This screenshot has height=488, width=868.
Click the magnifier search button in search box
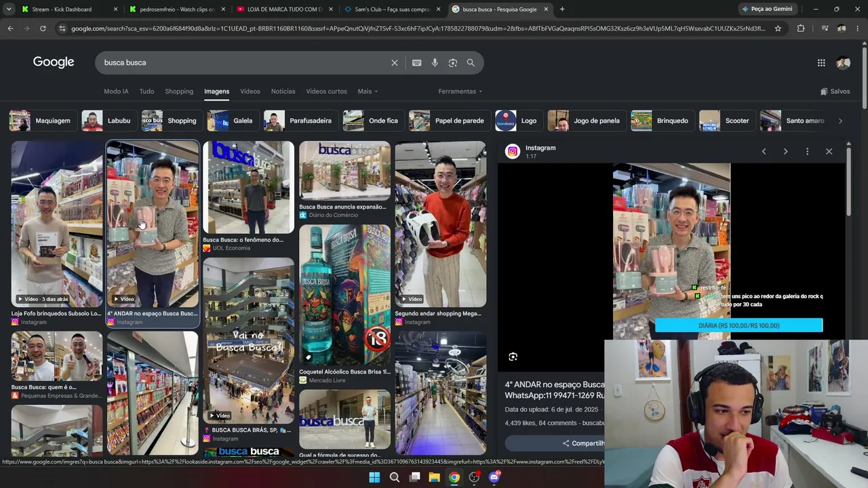tap(471, 62)
